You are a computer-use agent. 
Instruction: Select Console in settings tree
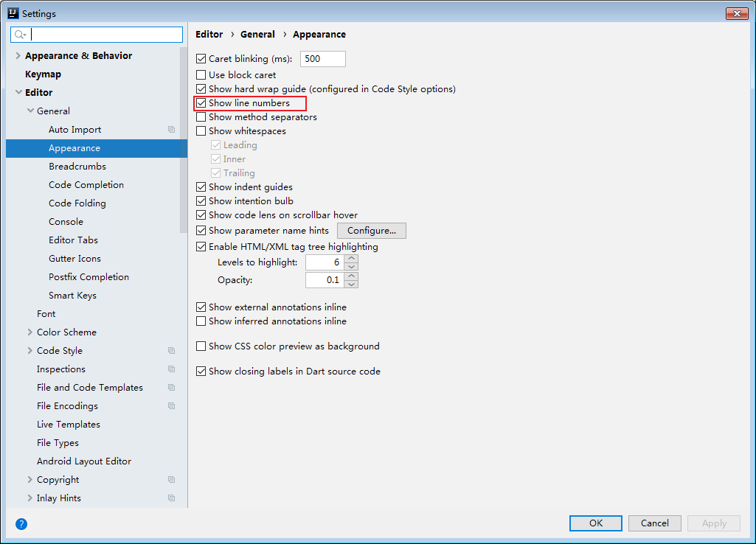[x=66, y=221]
